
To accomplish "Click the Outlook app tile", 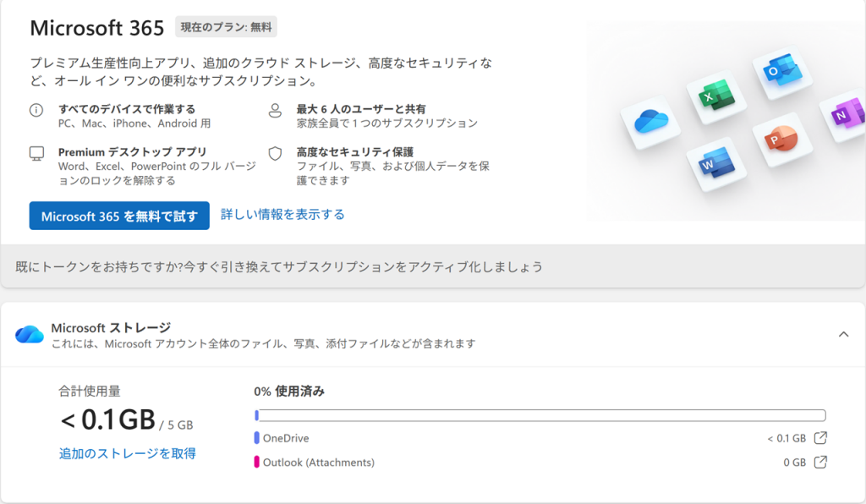I will [781, 71].
